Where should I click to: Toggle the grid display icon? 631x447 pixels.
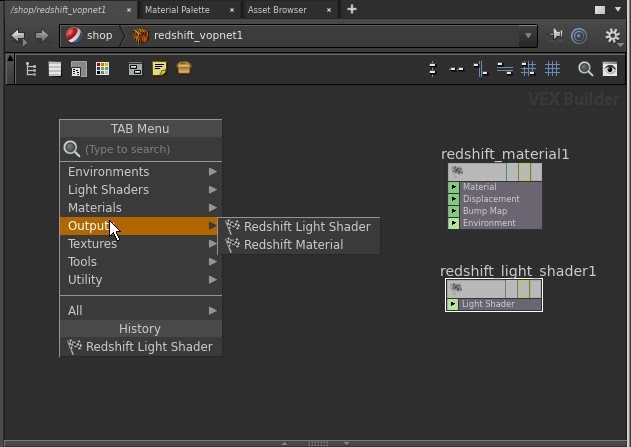point(552,69)
